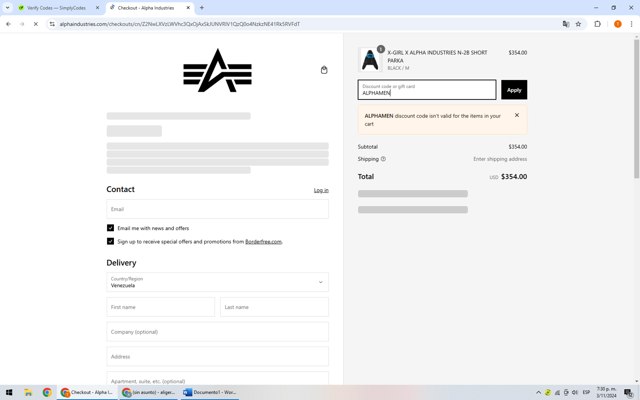The image size is (640, 400).
Task: Close the Verify Codes SimplyCodes tab
Action: 97,7
